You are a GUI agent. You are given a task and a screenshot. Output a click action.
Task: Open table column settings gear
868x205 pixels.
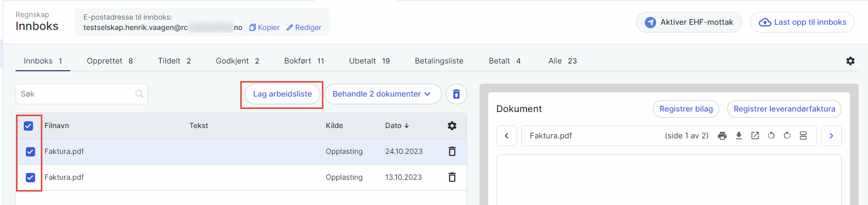pyautogui.click(x=452, y=125)
